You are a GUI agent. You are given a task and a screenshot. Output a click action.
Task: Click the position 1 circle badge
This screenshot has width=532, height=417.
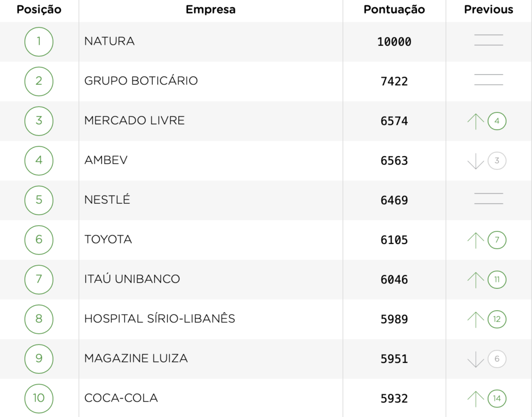[x=39, y=42]
